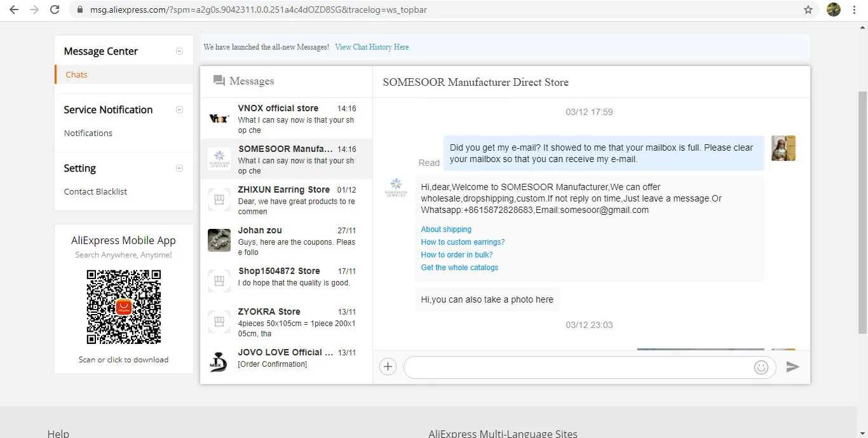Click the site lock icon in address bar
The height and width of the screenshot is (438, 868).
pyautogui.click(x=80, y=10)
